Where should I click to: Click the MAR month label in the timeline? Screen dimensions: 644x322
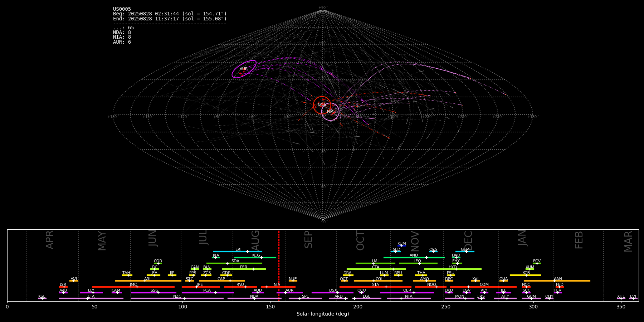point(628,241)
